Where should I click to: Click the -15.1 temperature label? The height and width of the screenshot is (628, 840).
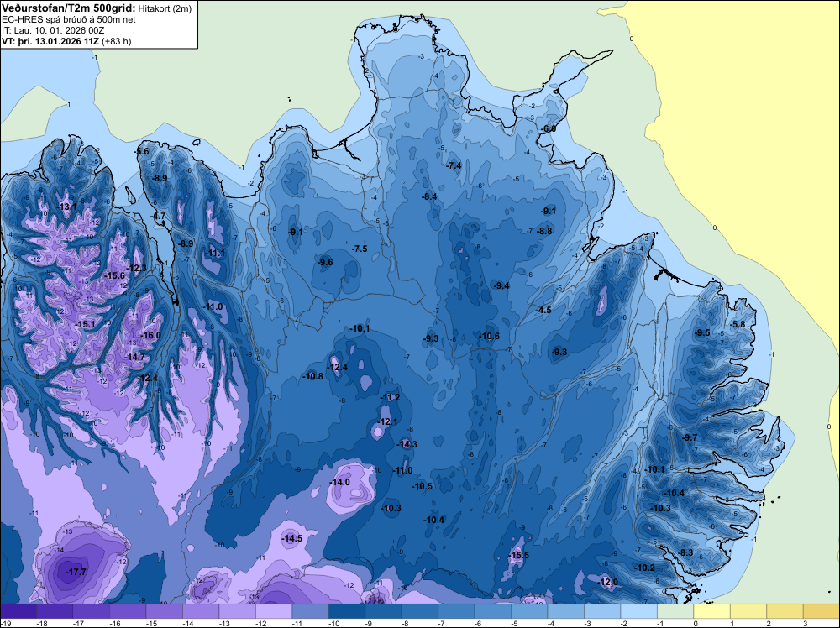(x=85, y=324)
